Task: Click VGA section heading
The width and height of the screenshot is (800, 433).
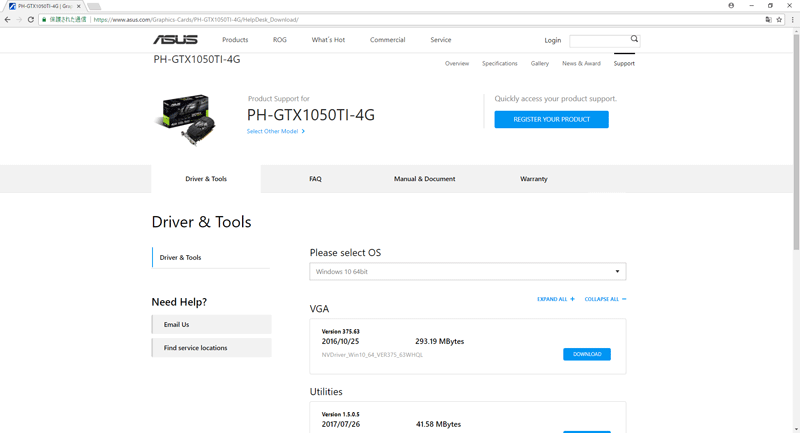Action: pos(319,309)
